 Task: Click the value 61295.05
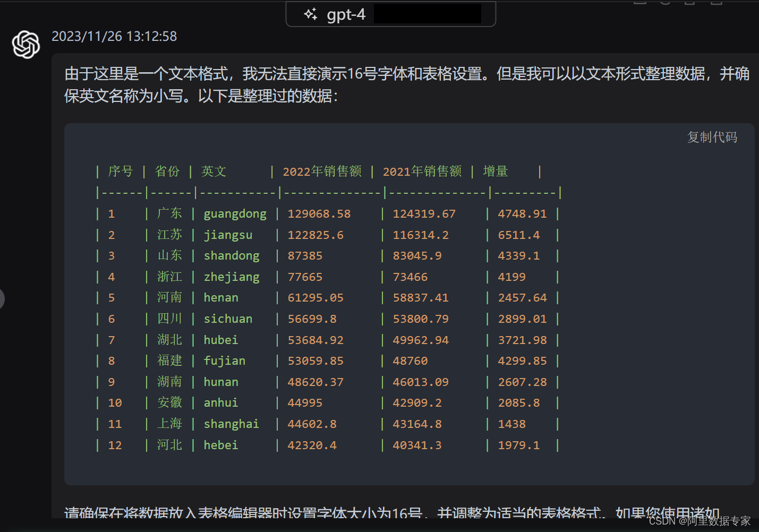[x=315, y=298]
